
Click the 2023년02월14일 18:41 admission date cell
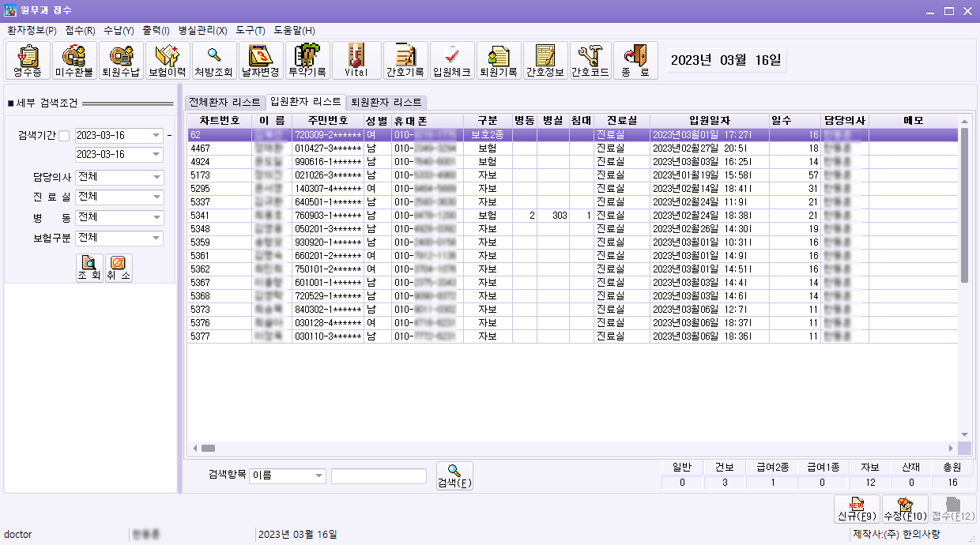(x=710, y=189)
